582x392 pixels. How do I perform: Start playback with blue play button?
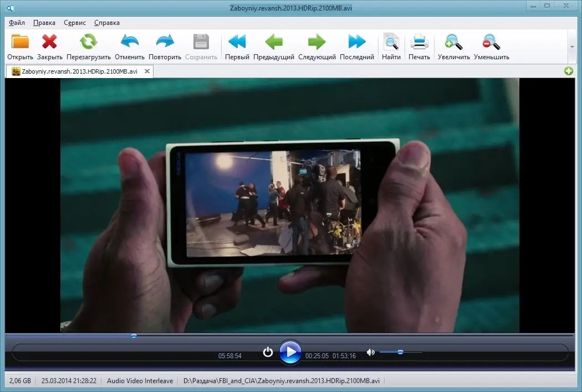[x=290, y=352]
